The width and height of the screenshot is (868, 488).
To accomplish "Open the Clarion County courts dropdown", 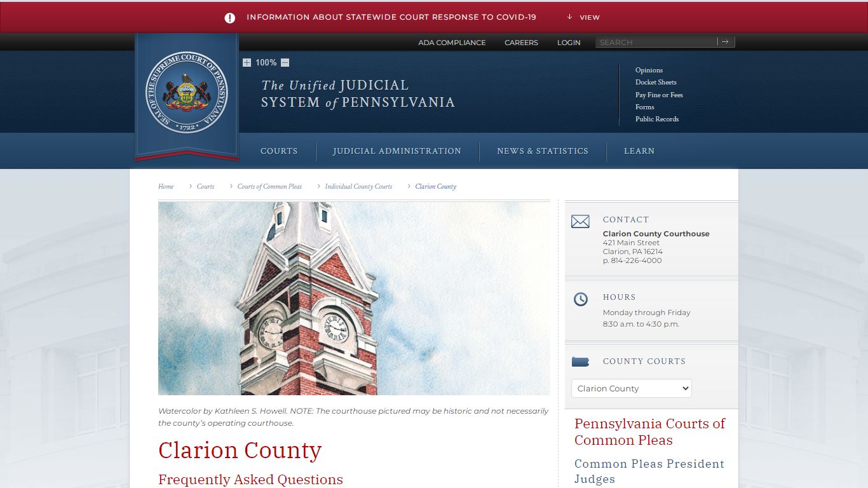I will click(632, 388).
